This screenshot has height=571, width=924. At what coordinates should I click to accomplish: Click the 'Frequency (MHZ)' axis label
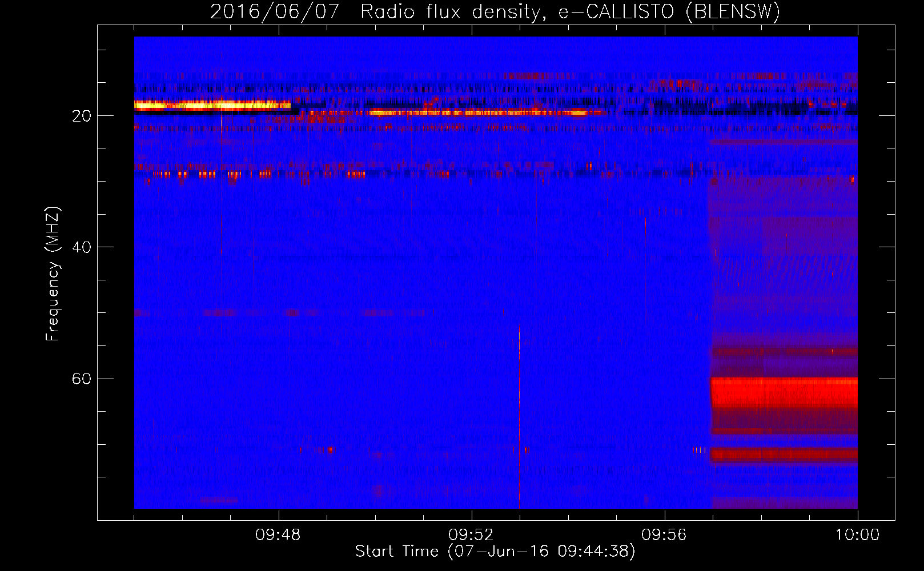tap(53, 274)
